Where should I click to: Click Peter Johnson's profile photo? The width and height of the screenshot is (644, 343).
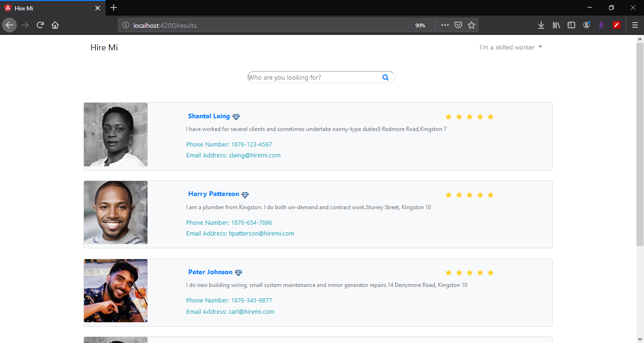pyautogui.click(x=116, y=291)
